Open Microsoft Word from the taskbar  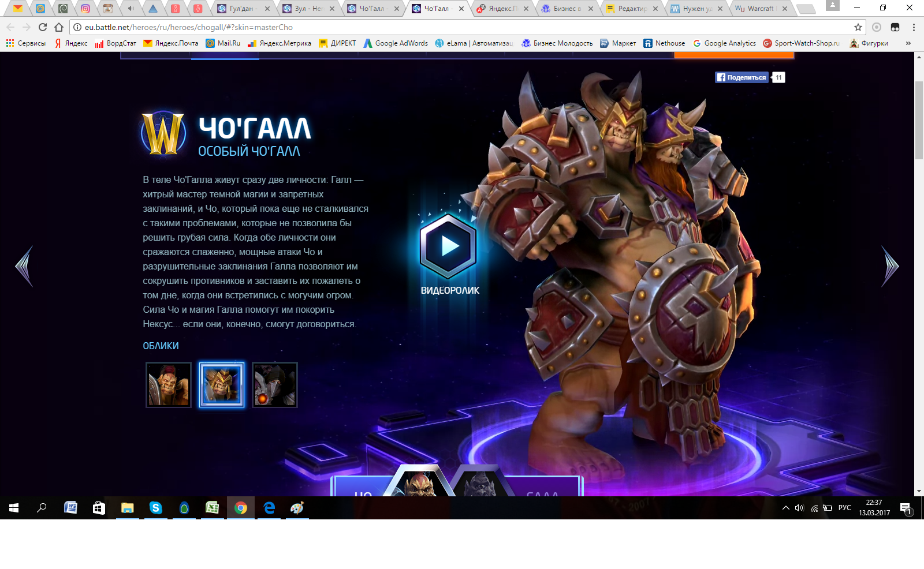coord(70,508)
